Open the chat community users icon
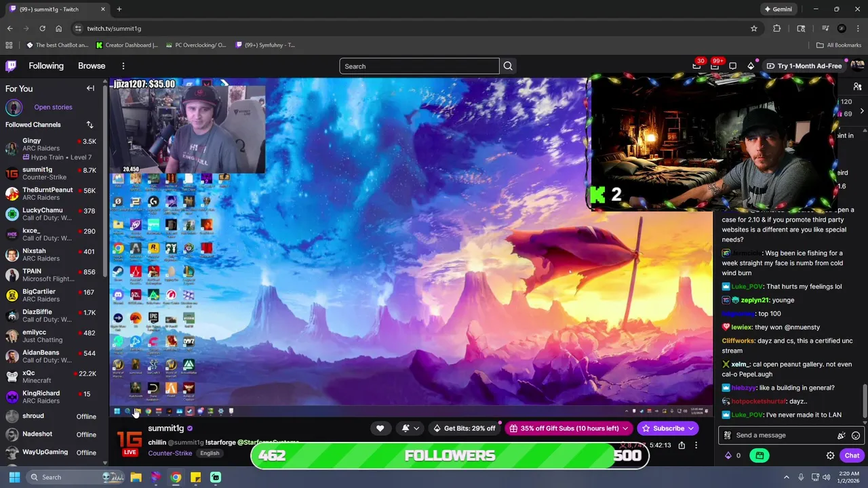This screenshot has width=868, height=488. pyautogui.click(x=858, y=87)
